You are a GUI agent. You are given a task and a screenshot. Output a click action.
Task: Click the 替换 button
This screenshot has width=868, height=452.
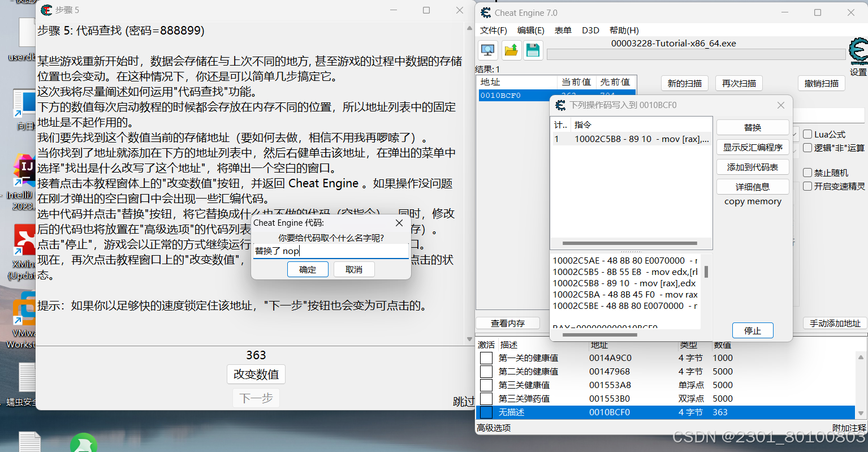click(753, 128)
